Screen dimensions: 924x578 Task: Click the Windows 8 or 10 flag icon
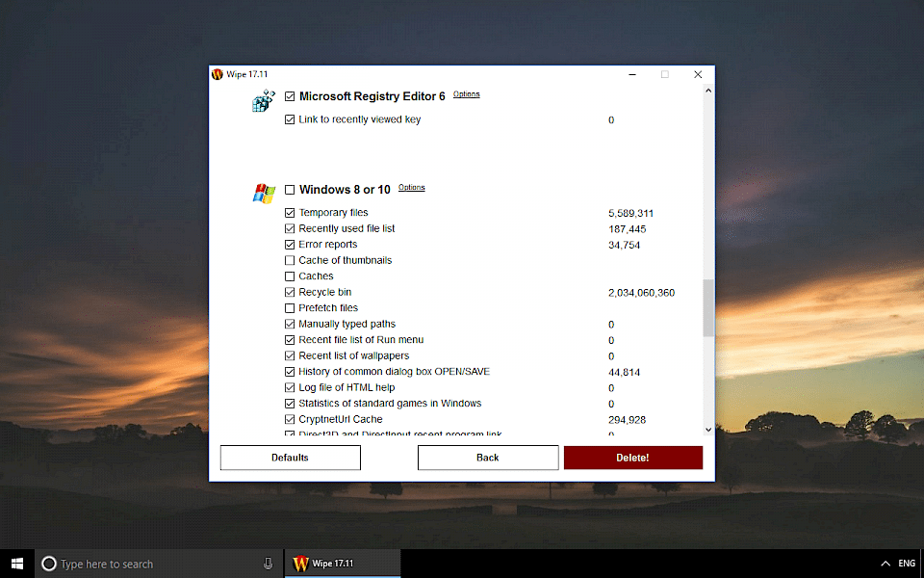coord(264,194)
